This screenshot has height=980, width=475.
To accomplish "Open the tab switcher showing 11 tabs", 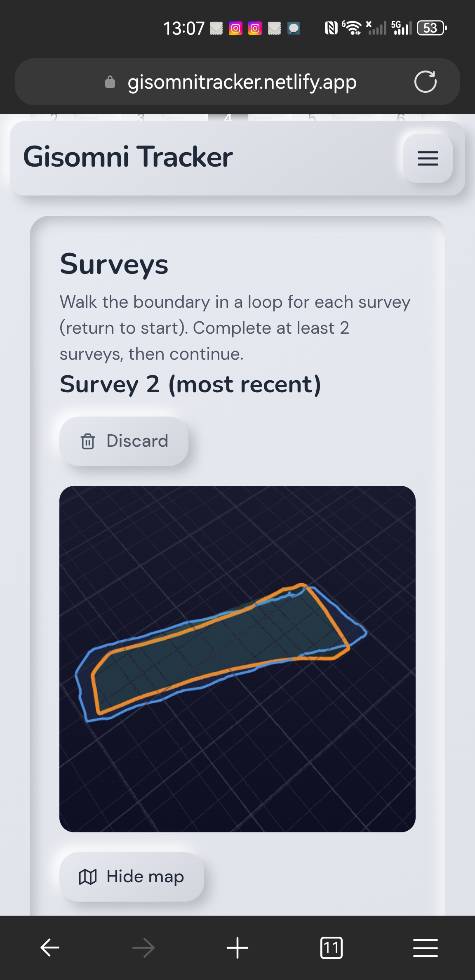I will 331,947.
